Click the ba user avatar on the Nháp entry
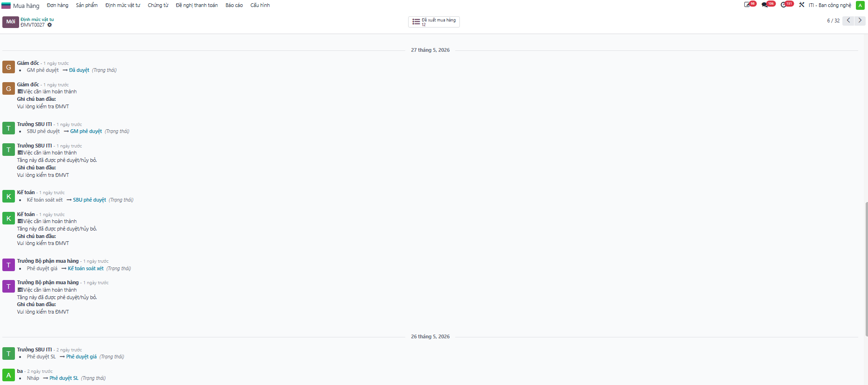Image resolution: width=868 pixels, height=385 pixels. 8,375
